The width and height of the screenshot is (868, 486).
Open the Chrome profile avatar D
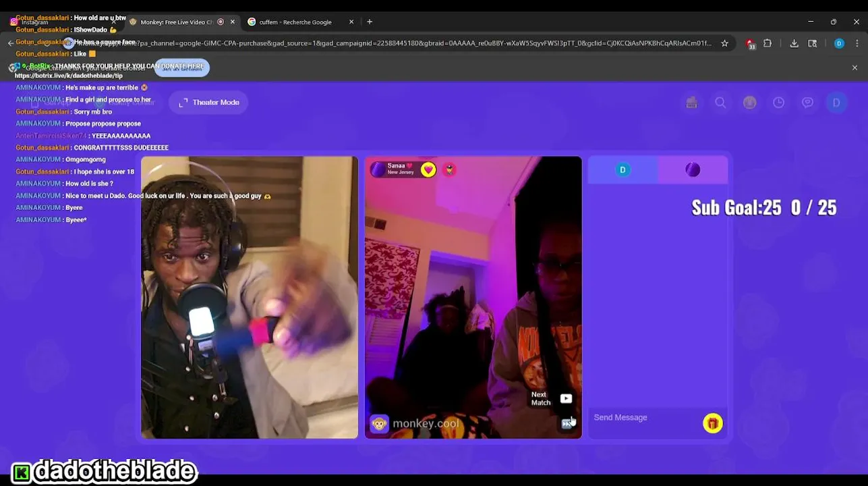point(839,43)
